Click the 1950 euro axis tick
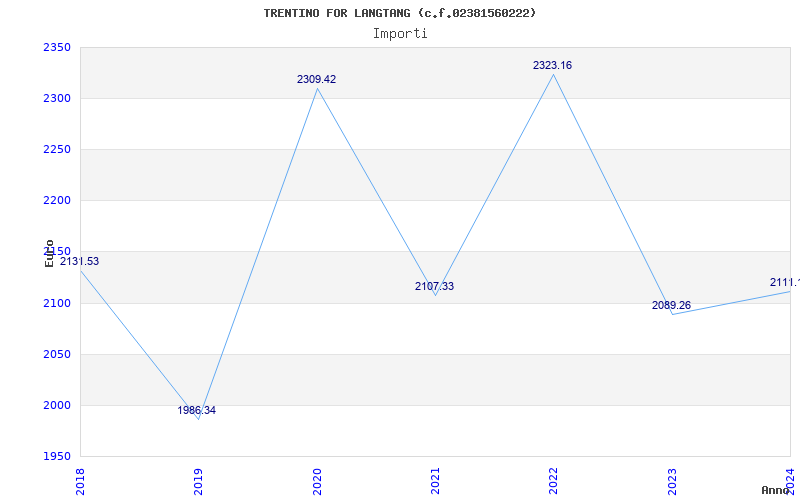 tap(57, 456)
